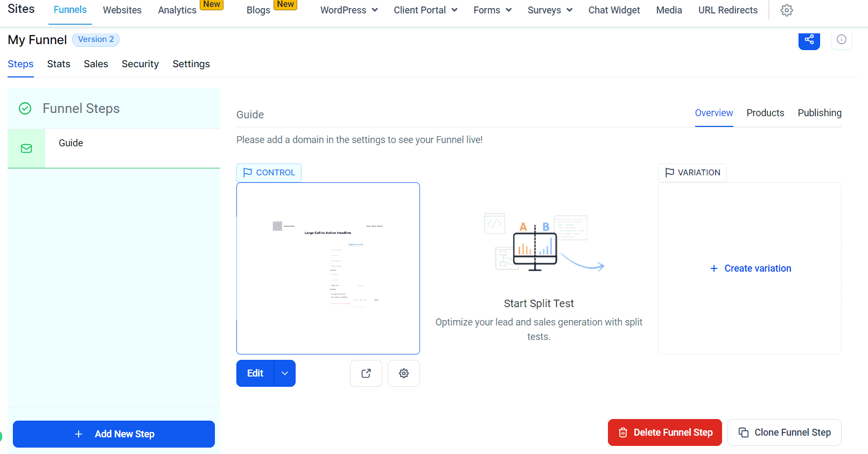Open the sites settings gear icon
868x454 pixels.
coord(786,10)
